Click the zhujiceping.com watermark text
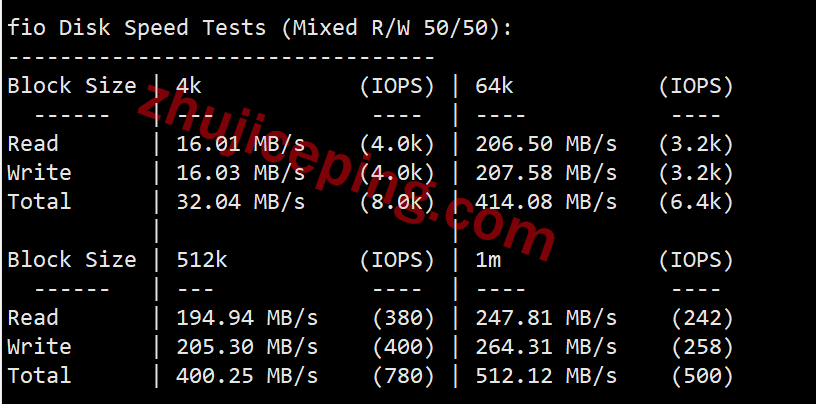Screen dimensions: 816x404 [346, 174]
